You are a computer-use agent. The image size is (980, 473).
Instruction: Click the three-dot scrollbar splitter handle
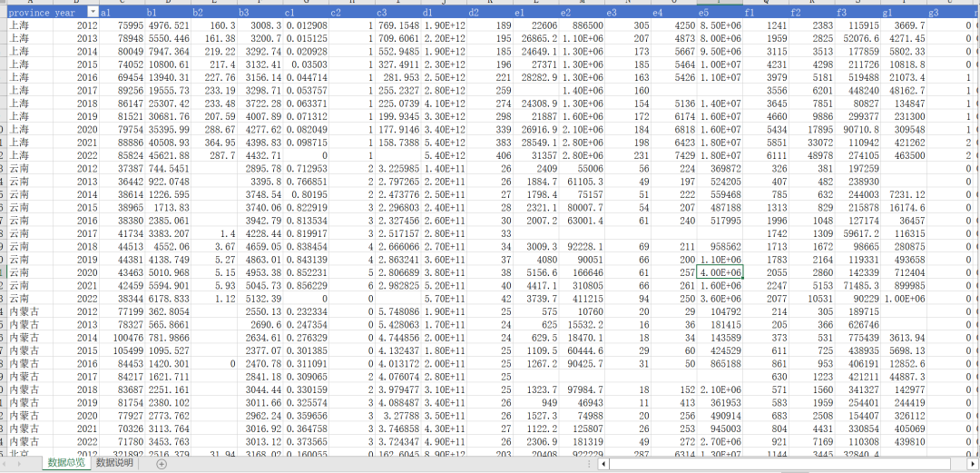pos(590,464)
